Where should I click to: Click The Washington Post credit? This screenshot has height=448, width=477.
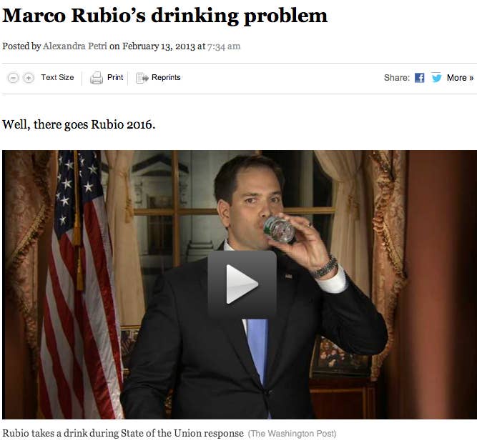[x=292, y=434]
